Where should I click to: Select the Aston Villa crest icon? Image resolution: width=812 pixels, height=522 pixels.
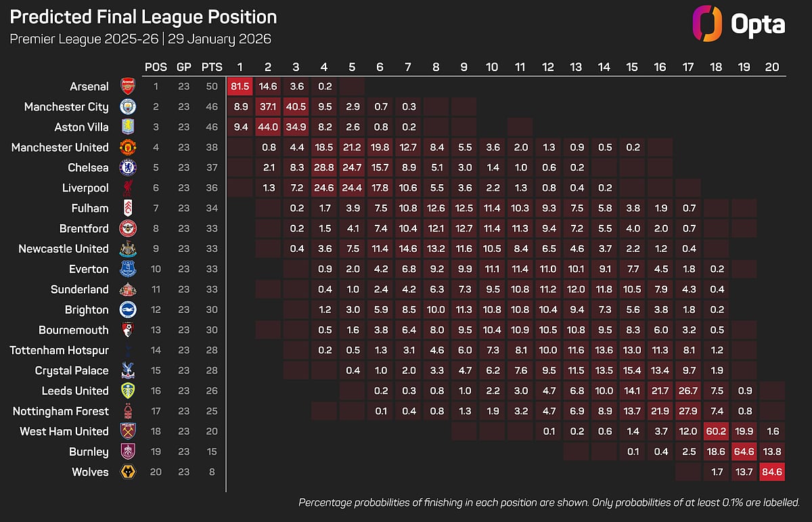point(127,127)
